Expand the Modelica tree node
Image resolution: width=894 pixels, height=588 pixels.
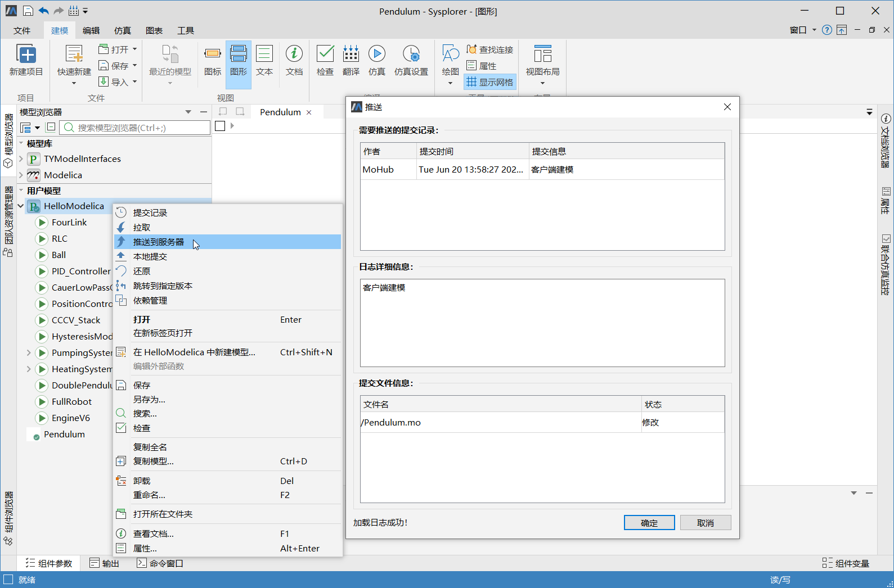[x=21, y=175]
